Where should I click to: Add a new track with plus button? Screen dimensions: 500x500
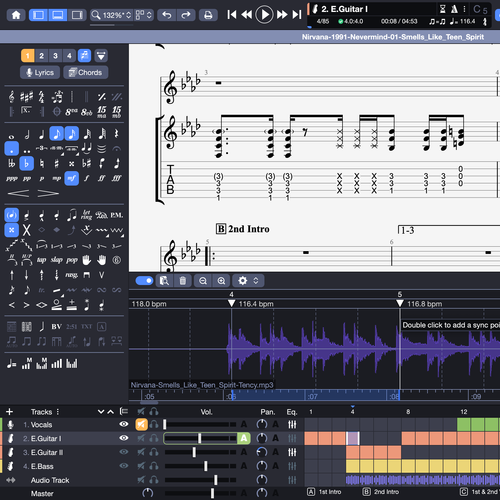click(9, 412)
